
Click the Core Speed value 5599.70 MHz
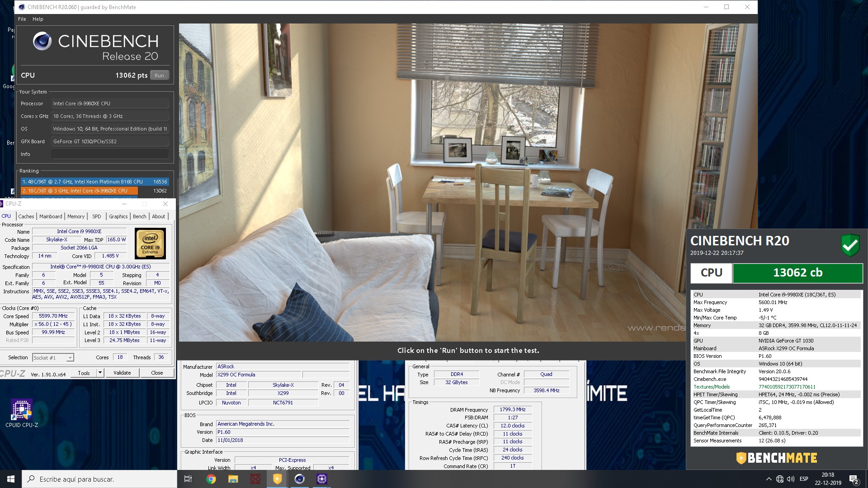pyautogui.click(x=53, y=316)
